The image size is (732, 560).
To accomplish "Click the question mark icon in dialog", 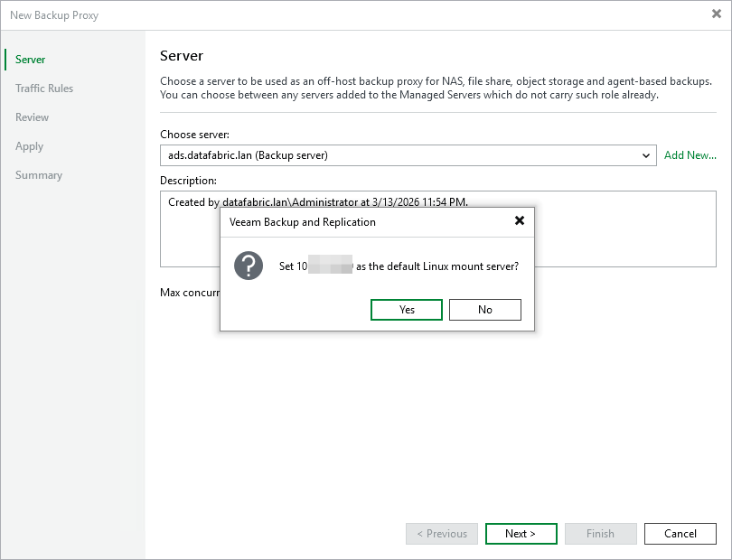I will pos(249,266).
